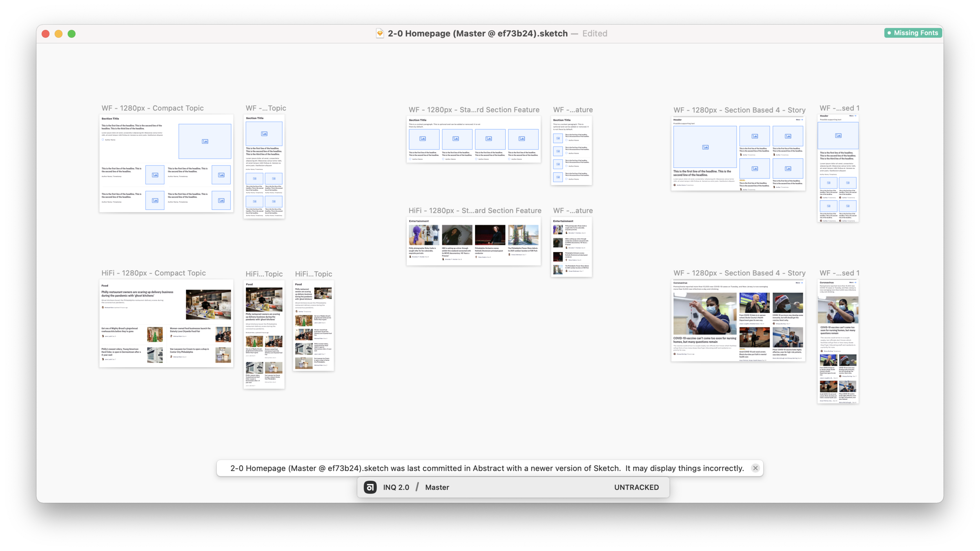The width and height of the screenshot is (980, 551).
Task: Click the nurse vaccine photo in Coronavirus artboard
Action: (x=704, y=313)
